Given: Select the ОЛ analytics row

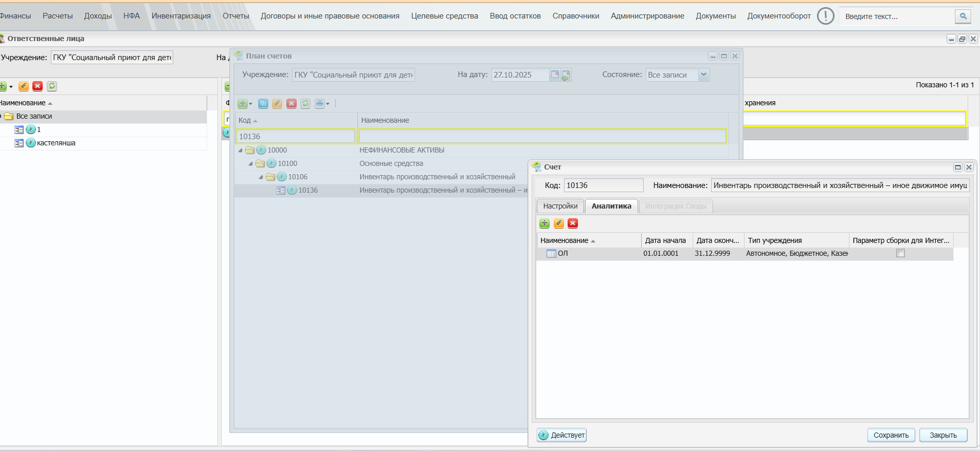Looking at the screenshot, I should point(745,254).
